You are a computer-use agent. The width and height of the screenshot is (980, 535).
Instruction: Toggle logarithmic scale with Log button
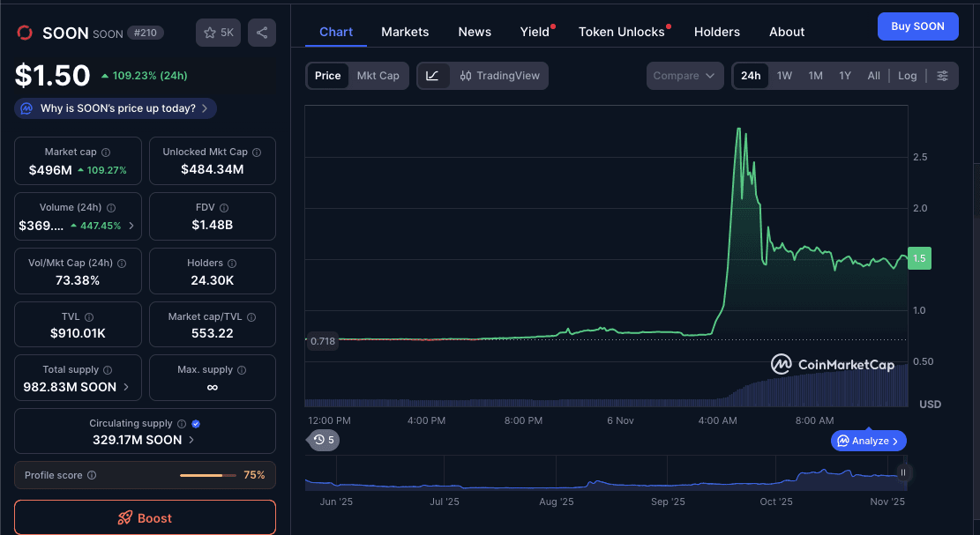click(907, 76)
